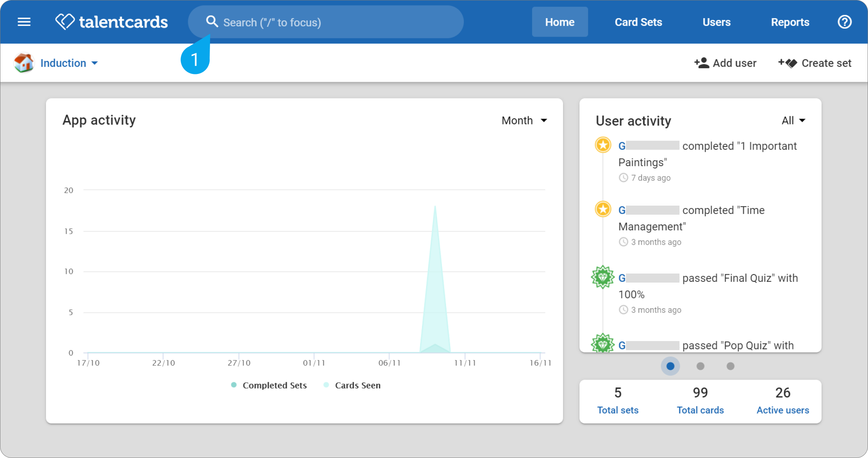
Task: Click the talentcards logo
Action: tap(112, 22)
